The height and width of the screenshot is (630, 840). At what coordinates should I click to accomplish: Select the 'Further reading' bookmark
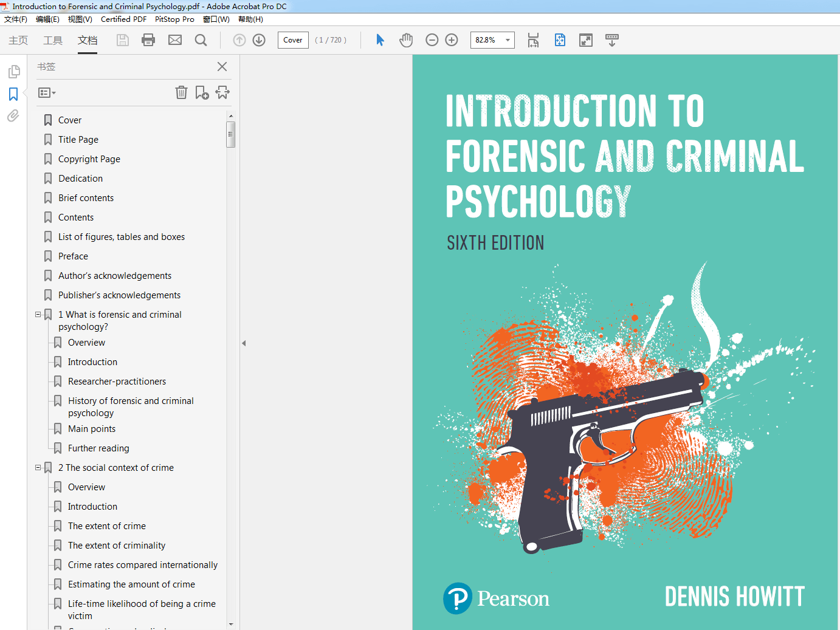[x=98, y=448]
